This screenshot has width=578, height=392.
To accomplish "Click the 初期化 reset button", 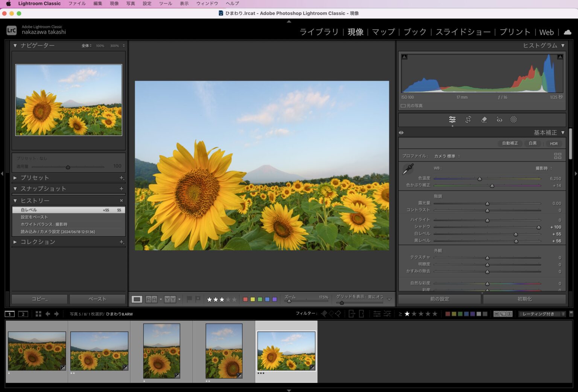I will [524, 299].
